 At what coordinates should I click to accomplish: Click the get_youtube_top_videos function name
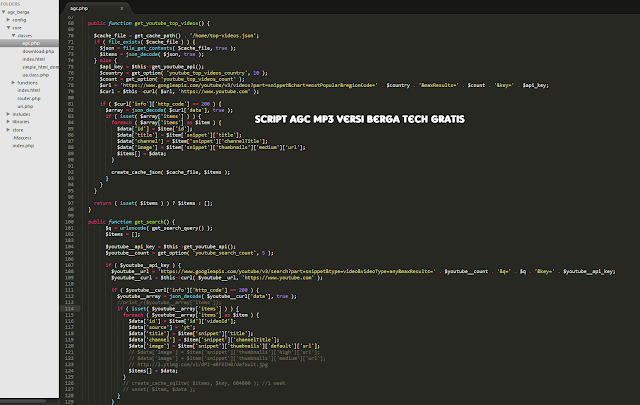[166, 23]
